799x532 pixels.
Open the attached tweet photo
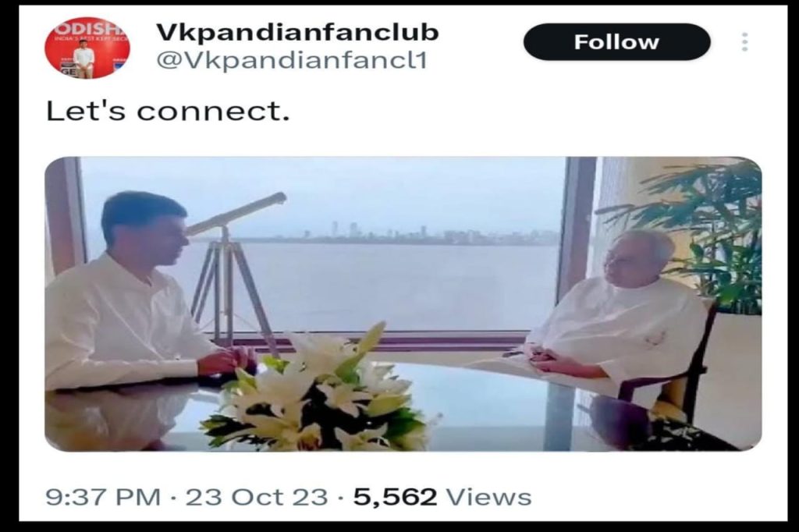403,303
